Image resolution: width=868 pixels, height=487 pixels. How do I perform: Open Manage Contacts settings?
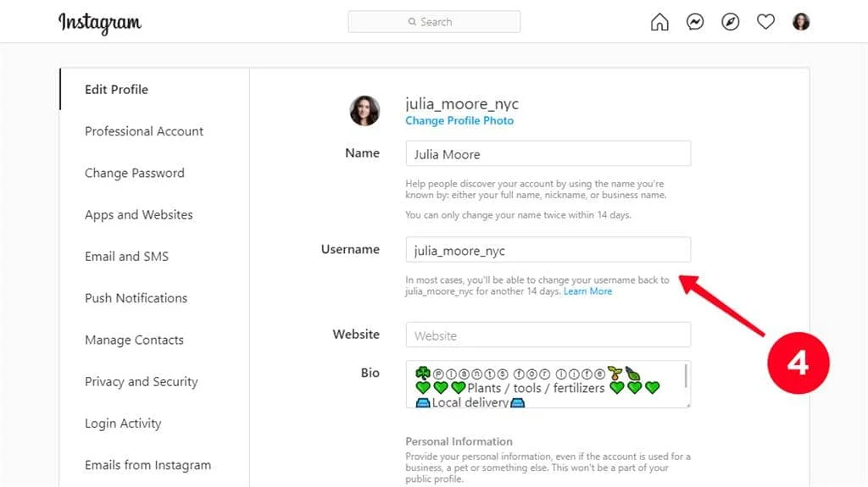click(x=134, y=340)
